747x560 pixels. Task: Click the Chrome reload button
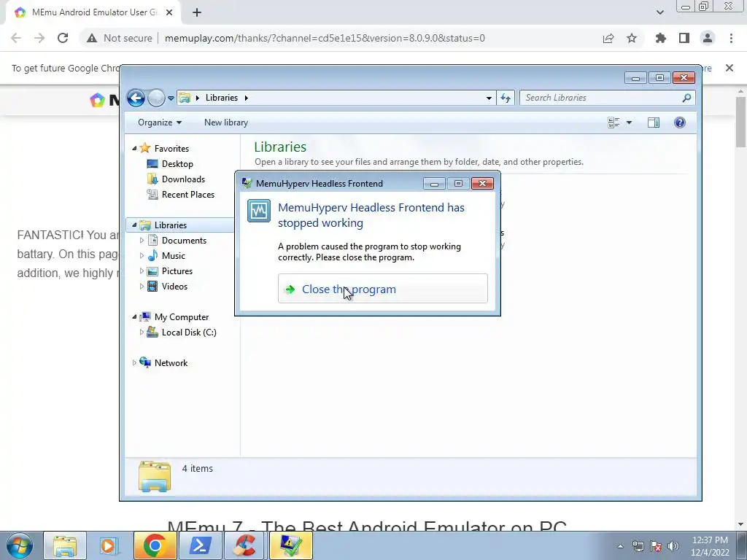(x=63, y=38)
